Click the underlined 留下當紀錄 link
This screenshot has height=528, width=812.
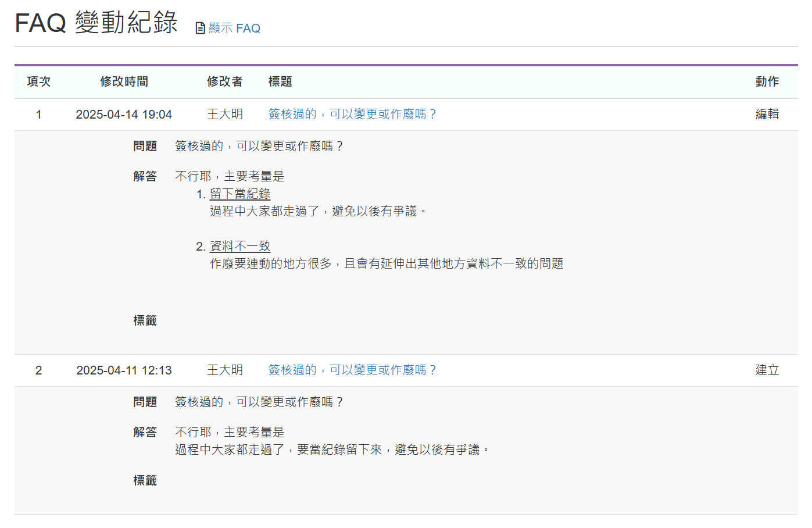coord(240,194)
